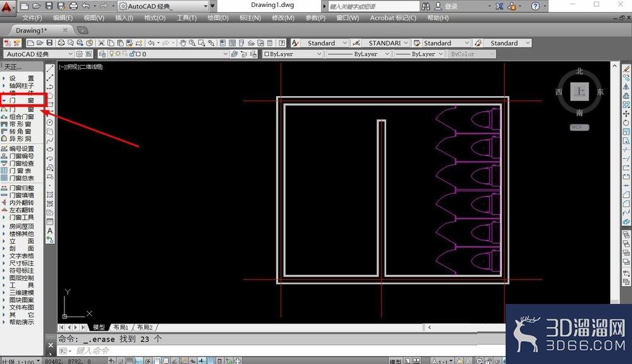The height and width of the screenshot is (364, 632).
Task: Switch to the 布局1 layout tab
Action: (121, 327)
